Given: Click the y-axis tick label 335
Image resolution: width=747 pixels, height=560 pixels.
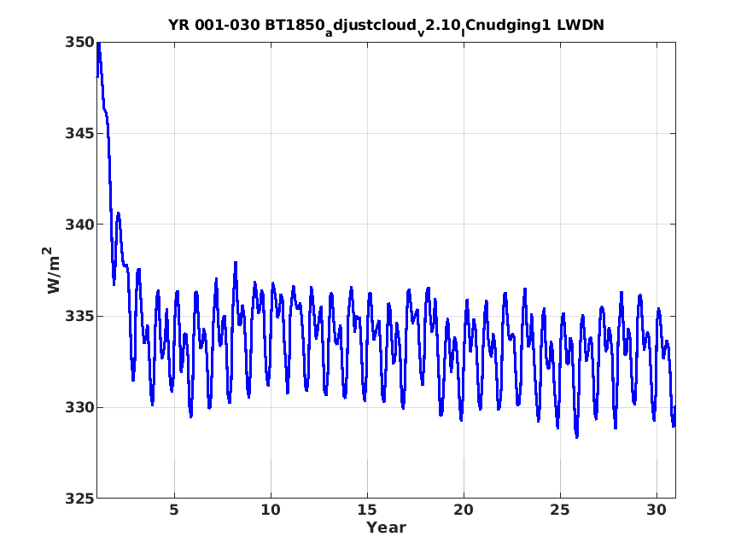Looking at the screenshot, I should tap(79, 316).
